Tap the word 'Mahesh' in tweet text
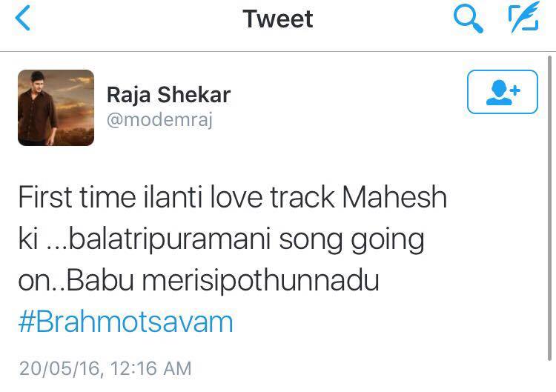The image size is (556, 392). point(394,196)
